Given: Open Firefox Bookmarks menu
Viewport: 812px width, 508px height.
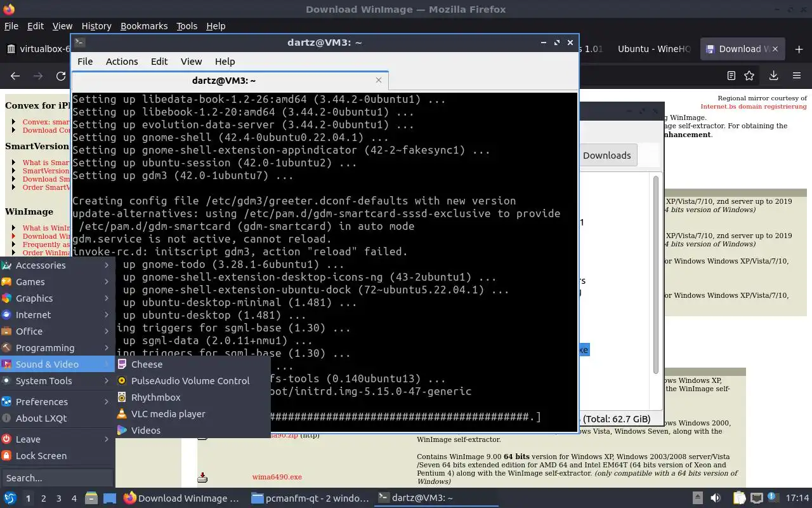Looking at the screenshot, I should tap(144, 26).
